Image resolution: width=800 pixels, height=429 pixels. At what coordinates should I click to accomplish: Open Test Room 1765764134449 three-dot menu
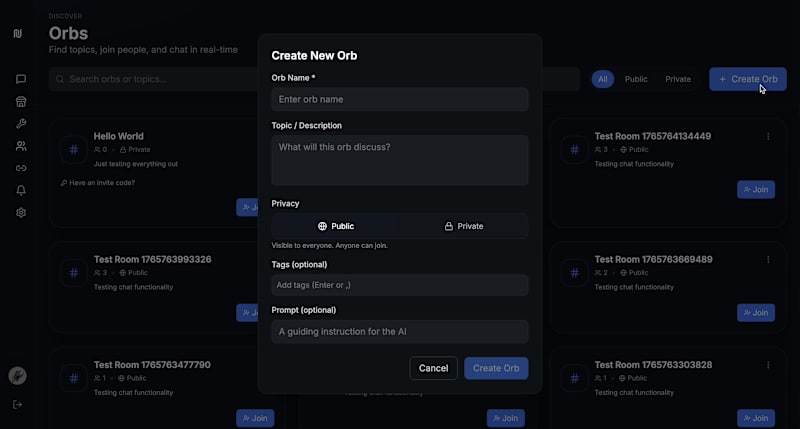[x=768, y=137]
